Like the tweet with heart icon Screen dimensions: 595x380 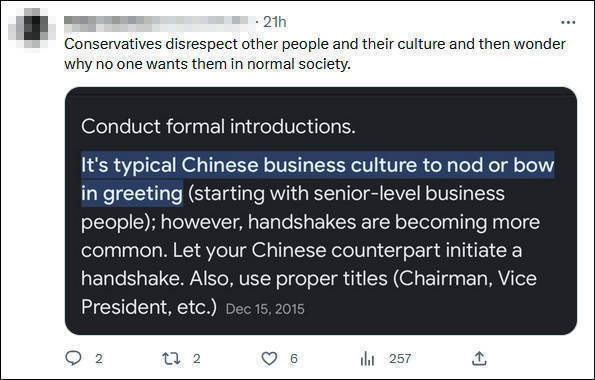(x=269, y=358)
